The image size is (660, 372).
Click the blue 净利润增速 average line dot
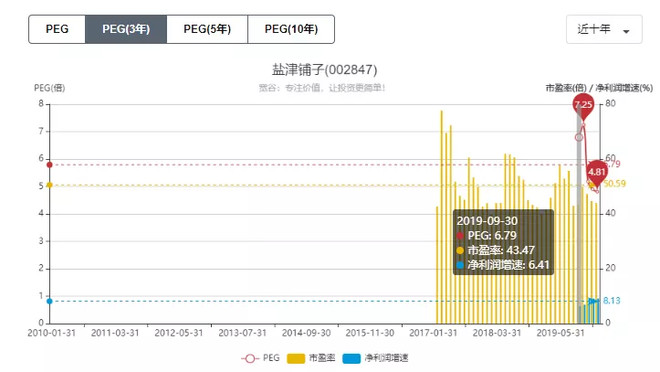coord(50,301)
